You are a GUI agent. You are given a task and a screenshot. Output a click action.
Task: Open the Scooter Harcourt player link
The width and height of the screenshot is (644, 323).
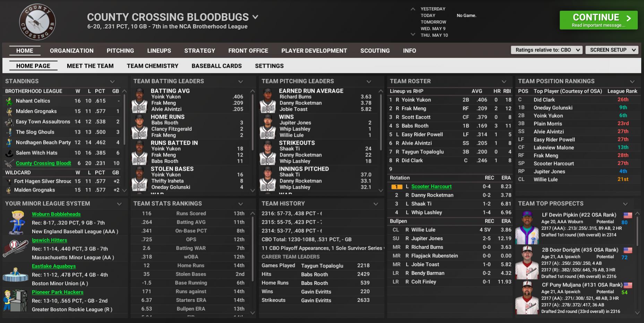[x=431, y=186]
